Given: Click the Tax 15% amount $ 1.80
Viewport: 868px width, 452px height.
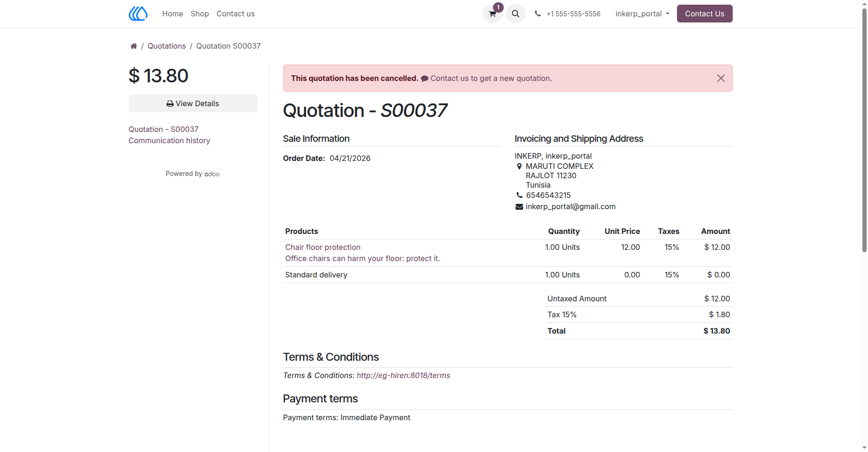Looking at the screenshot, I should pyautogui.click(x=720, y=314).
